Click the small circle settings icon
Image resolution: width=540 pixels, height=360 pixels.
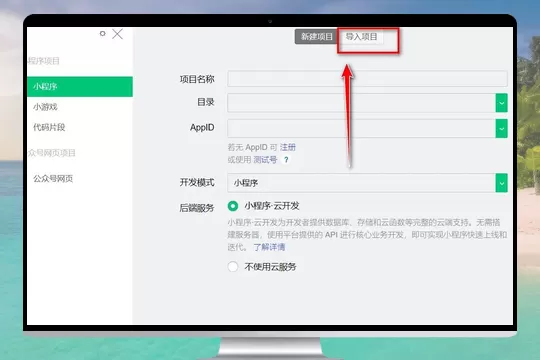point(102,33)
